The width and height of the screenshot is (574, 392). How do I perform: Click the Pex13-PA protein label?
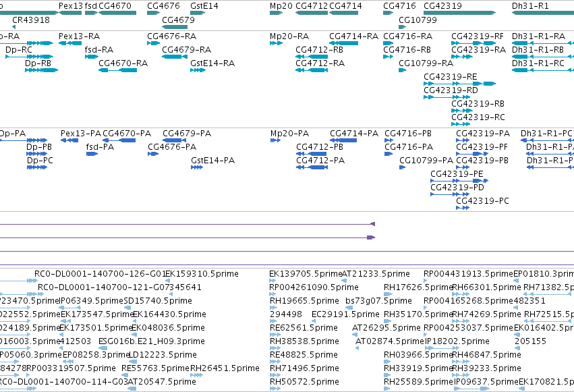tap(80, 134)
